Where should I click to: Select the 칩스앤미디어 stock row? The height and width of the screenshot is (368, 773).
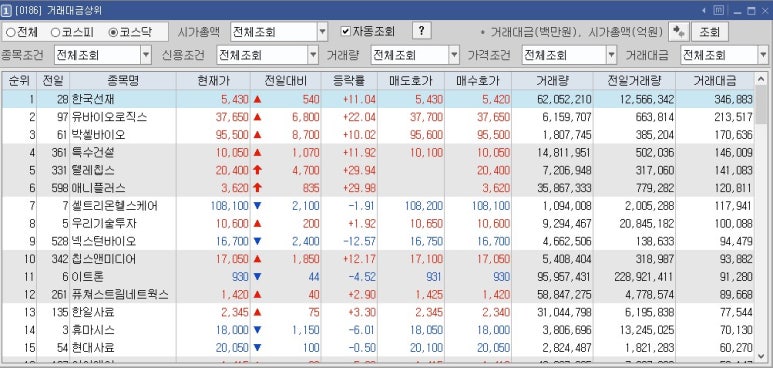[378, 259]
